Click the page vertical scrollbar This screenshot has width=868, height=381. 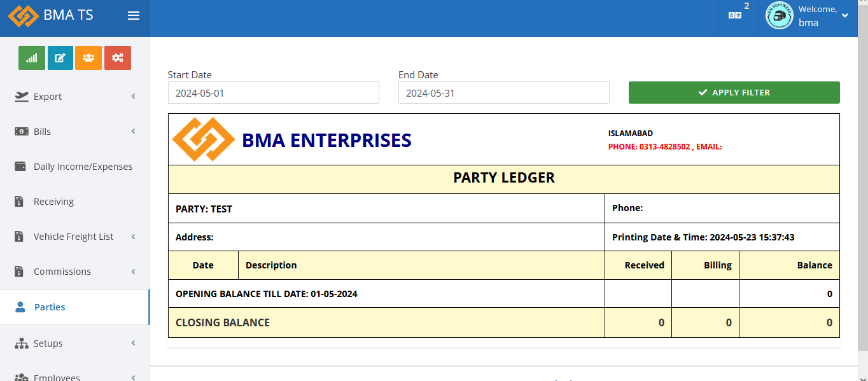click(x=863, y=191)
